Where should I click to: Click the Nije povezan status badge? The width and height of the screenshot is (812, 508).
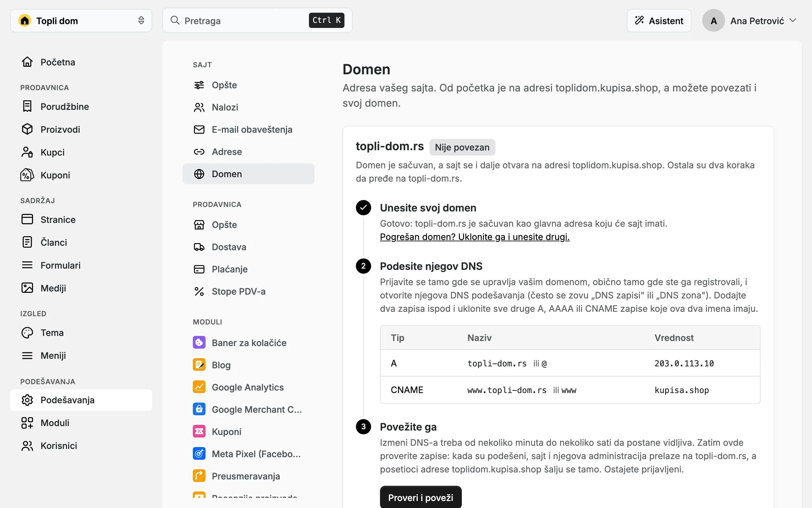(462, 147)
